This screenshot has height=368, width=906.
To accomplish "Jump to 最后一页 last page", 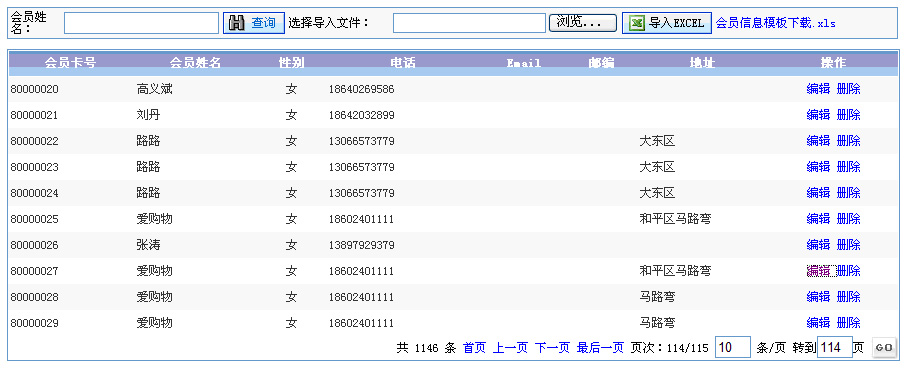I will coord(600,348).
